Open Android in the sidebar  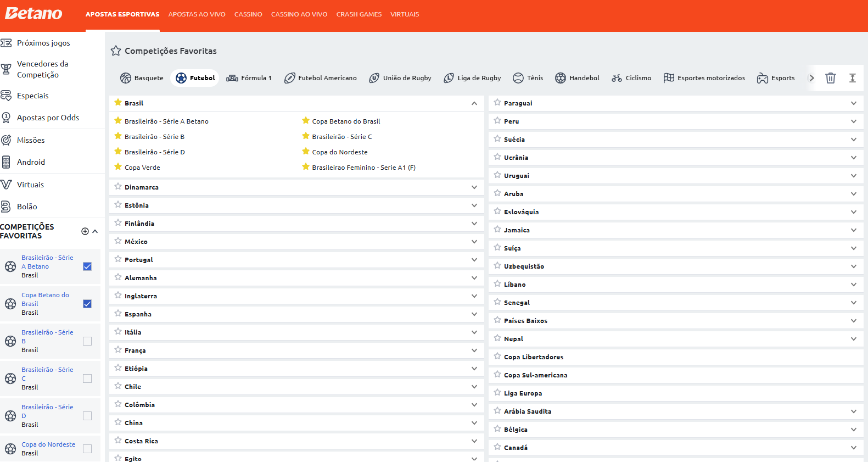coord(31,162)
